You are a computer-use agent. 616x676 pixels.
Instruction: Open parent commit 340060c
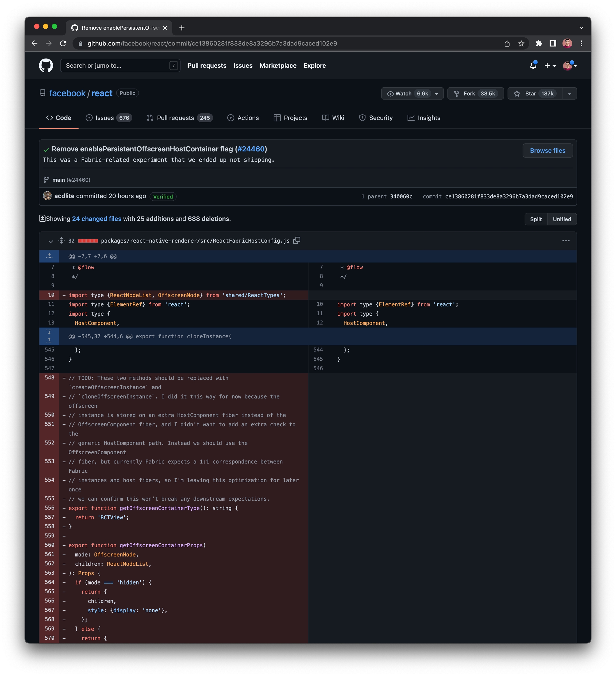(x=401, y=197)
